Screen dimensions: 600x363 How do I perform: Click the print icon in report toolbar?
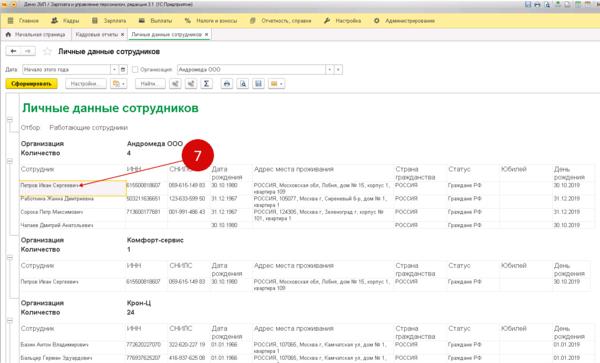pos(227,84)
